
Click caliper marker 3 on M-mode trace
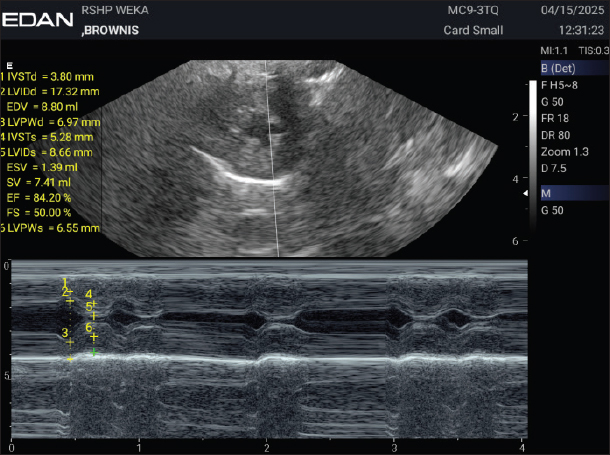pos(65,333)
